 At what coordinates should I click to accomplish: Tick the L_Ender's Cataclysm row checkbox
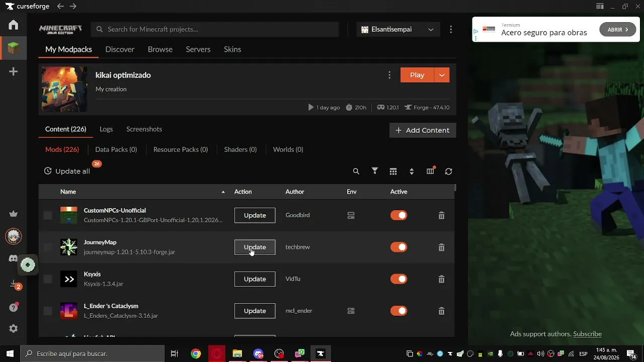point(48,311)
